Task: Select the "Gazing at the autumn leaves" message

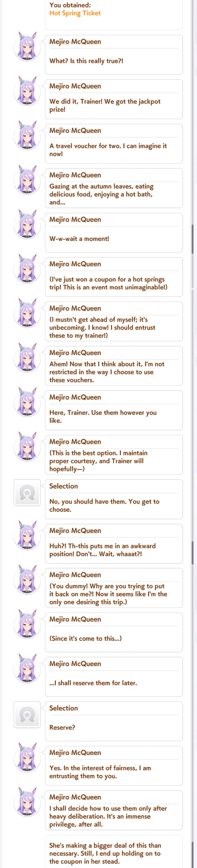Action: click(114, 188)
